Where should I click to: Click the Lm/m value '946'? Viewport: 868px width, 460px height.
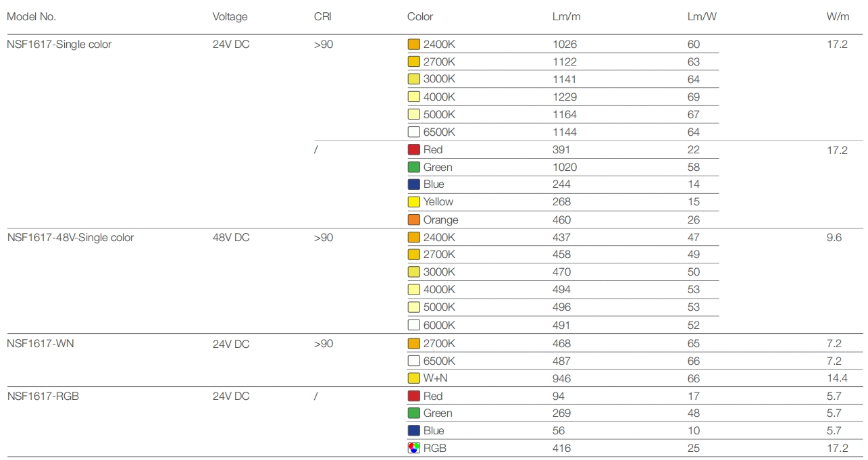561,379
